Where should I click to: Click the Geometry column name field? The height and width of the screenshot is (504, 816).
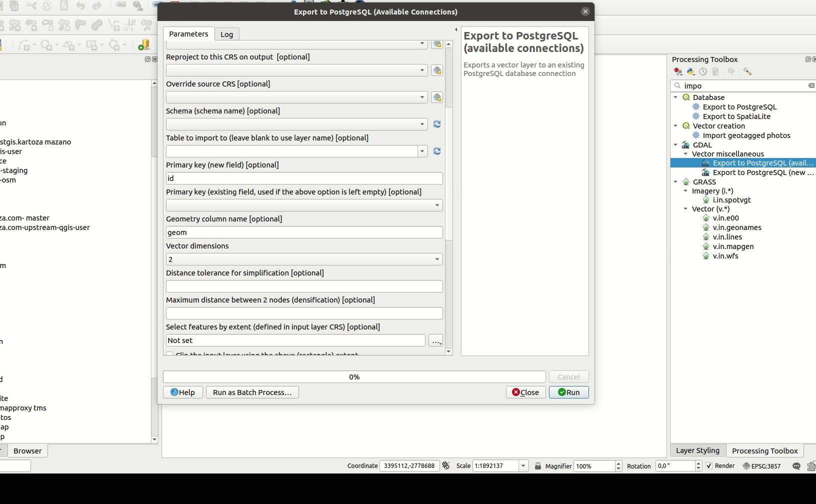304,232
